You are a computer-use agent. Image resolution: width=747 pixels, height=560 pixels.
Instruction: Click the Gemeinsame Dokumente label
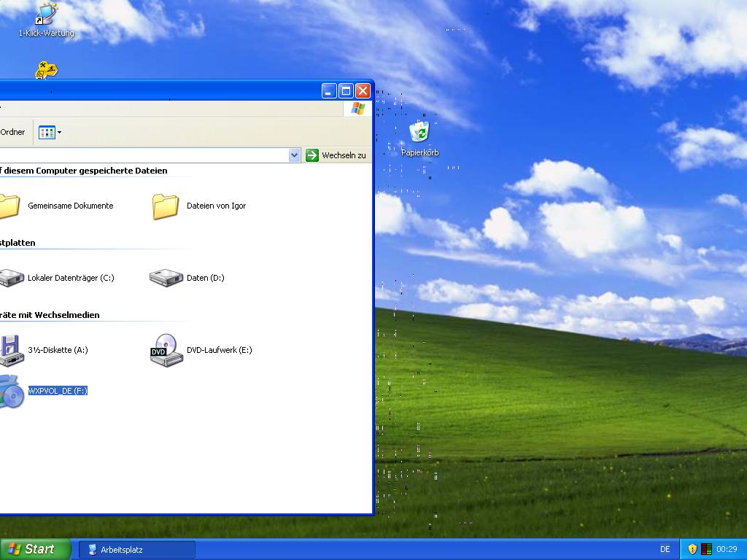pos(71,206)
